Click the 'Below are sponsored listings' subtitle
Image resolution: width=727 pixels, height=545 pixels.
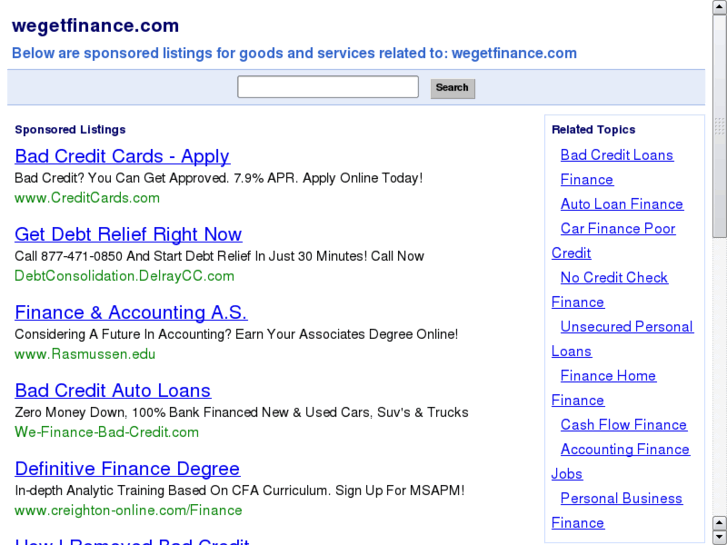coord(294,53)
